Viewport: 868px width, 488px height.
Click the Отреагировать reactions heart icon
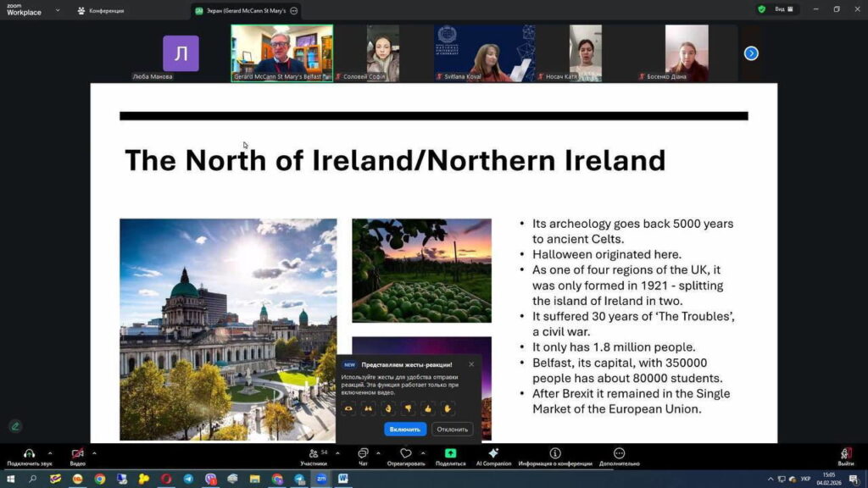[405, 454]
